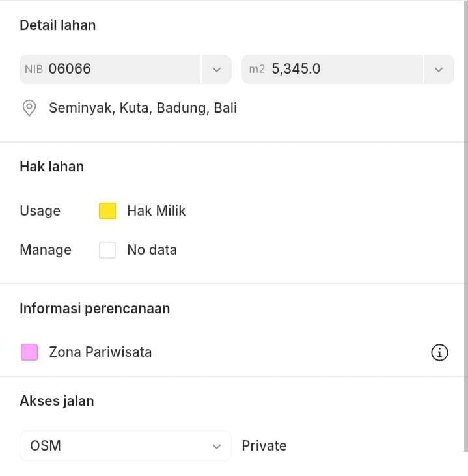Click the location pin icon
Image resolution: width=468 pixels, height=476 pixels.
(29, 108)
